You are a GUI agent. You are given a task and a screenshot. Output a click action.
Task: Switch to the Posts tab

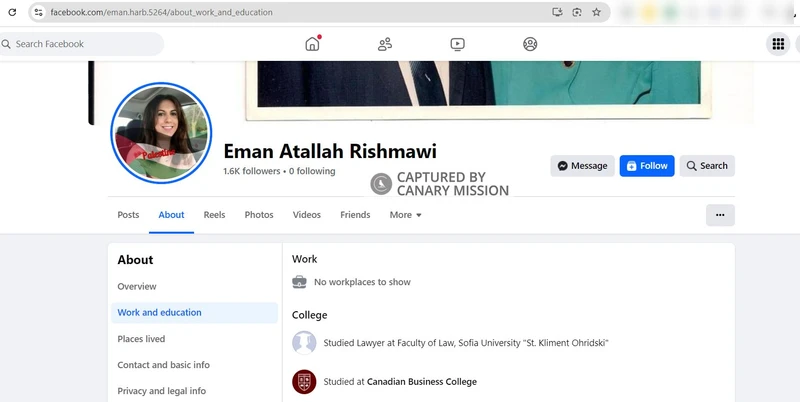click(x=128, y=215)
